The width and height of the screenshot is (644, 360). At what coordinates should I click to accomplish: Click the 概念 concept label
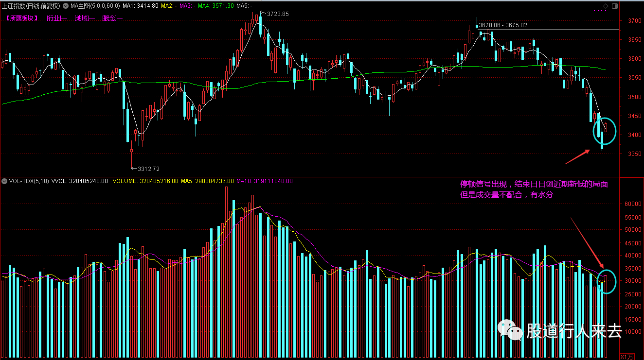112,18
